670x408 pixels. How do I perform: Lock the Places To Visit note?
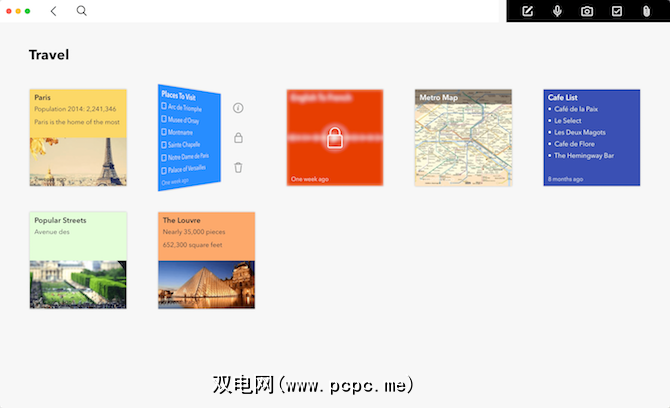click(x=238, y=138)
